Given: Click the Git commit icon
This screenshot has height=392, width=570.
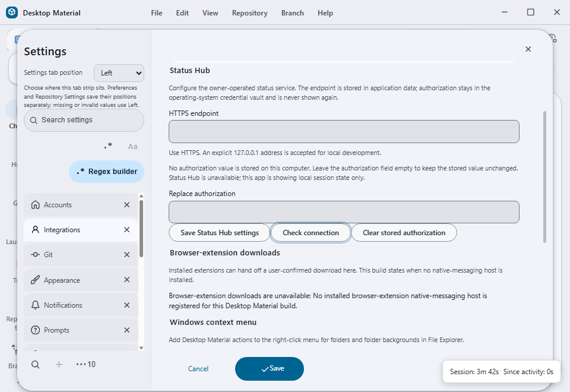Looking at the screenshot, I should [35, 255].
